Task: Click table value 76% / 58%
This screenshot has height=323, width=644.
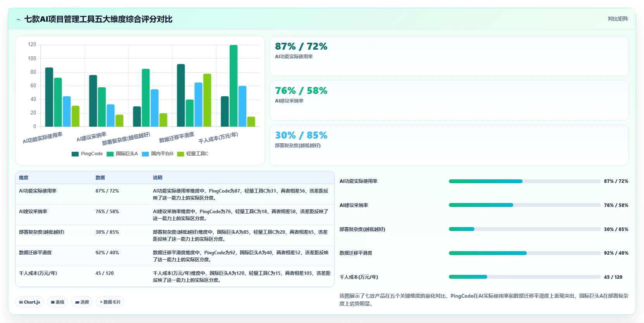Action: click(x=107, y=212)
